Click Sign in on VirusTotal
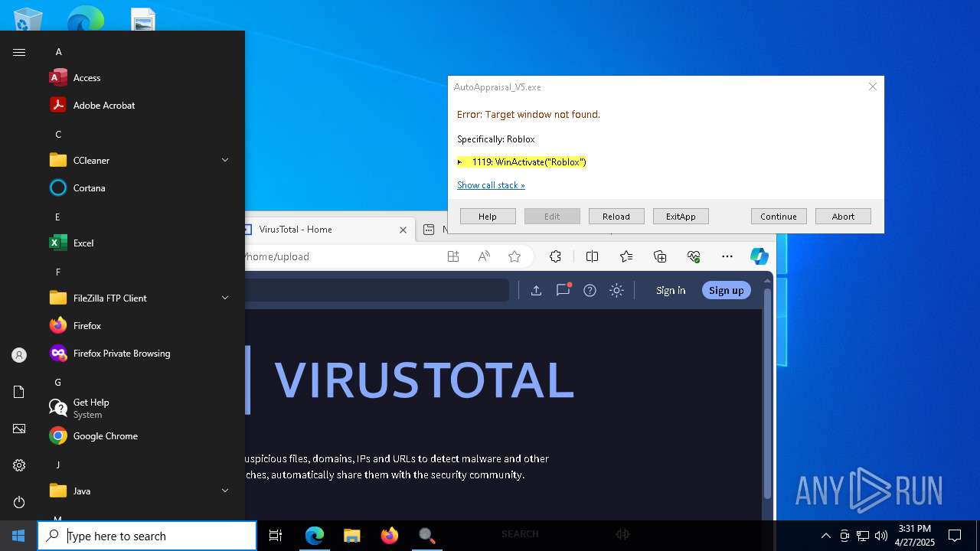Screen dimensions: 980x551 coord(671,290)
